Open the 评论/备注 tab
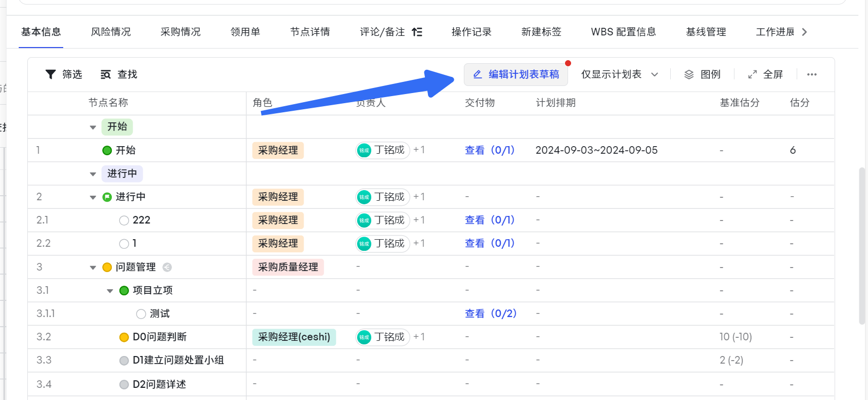The width and height of the screenshot is (868, 400). [382, 32]
